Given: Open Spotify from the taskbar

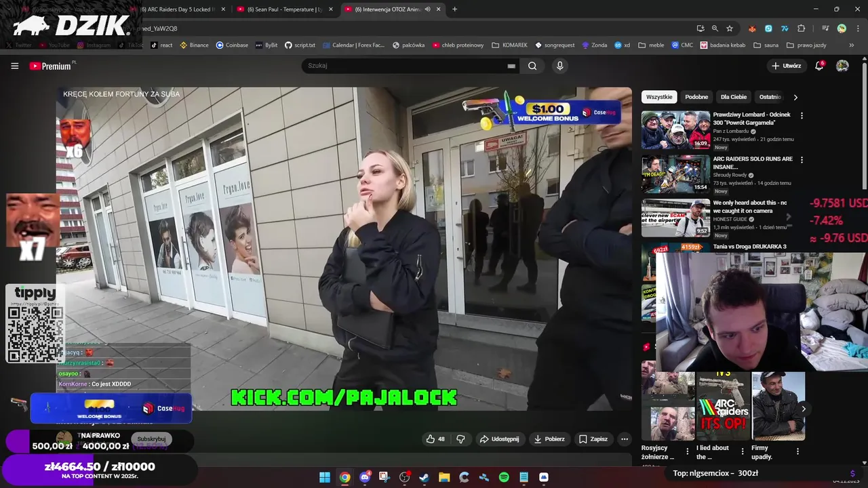Looking at the screenshot, I should (504, 477).
